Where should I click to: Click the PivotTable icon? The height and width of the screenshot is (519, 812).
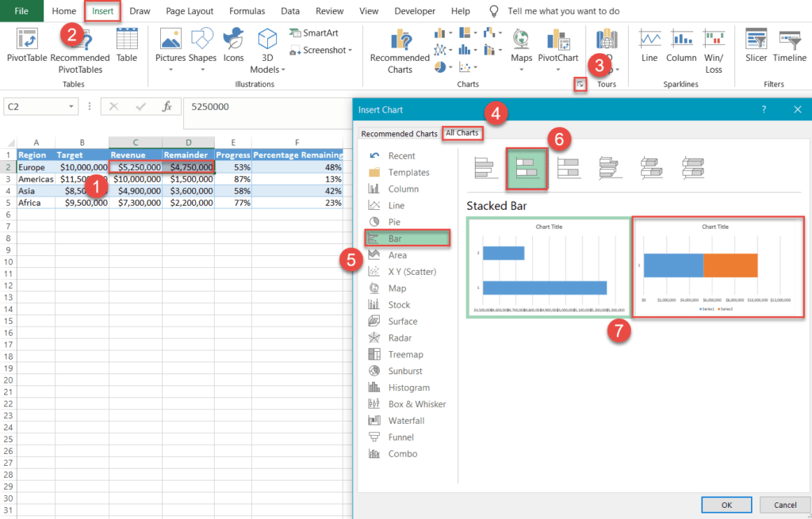(27, 39)
